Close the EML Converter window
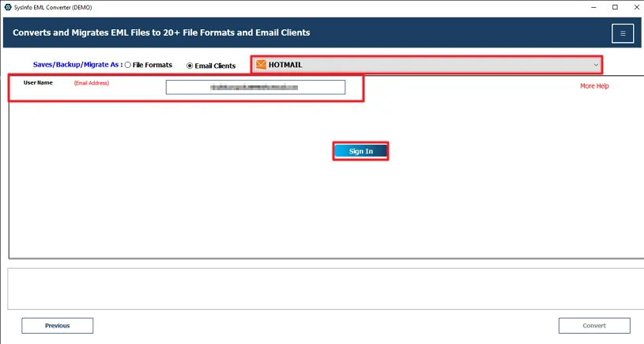 (x=636, y=7)
